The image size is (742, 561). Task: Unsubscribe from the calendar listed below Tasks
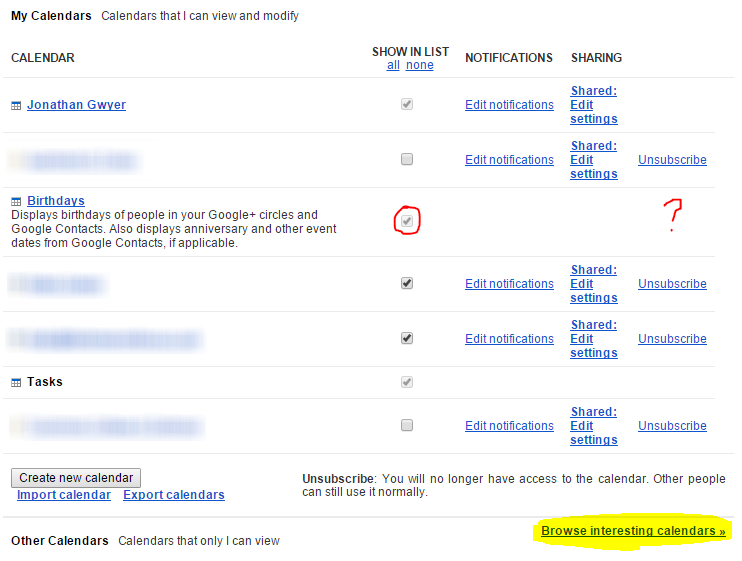pos(672,426)
